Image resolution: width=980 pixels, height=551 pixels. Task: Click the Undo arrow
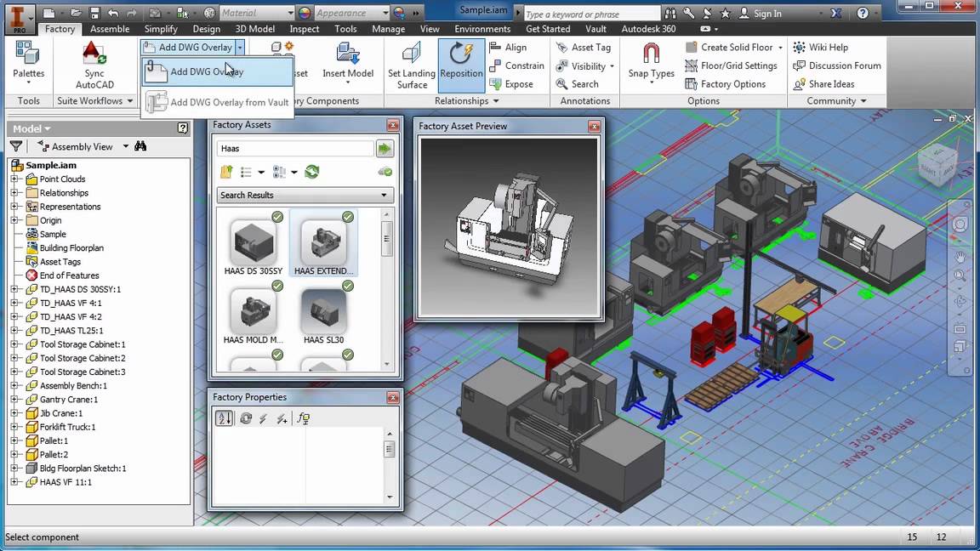point(113,13)
